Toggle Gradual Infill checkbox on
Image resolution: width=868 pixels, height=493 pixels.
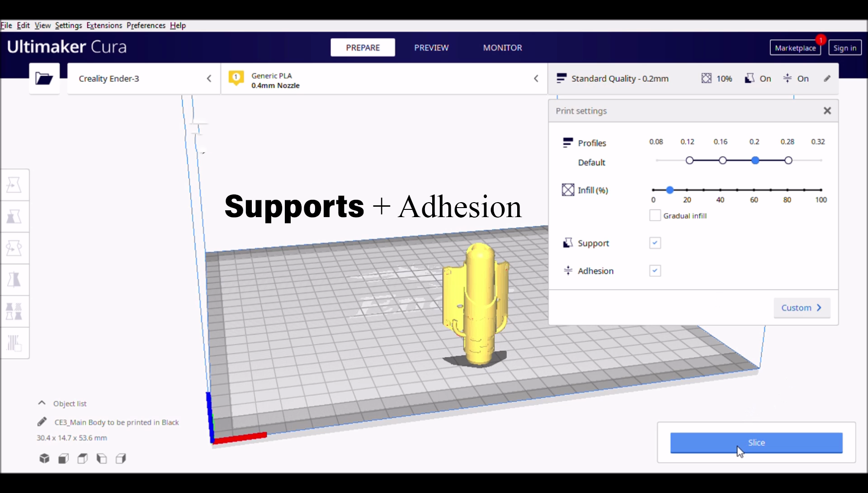click(x=654, y=215)
